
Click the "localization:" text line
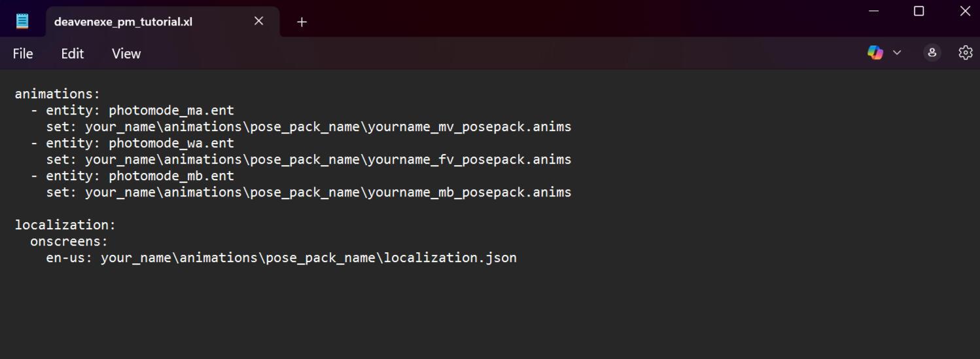(x=65, y=225)
